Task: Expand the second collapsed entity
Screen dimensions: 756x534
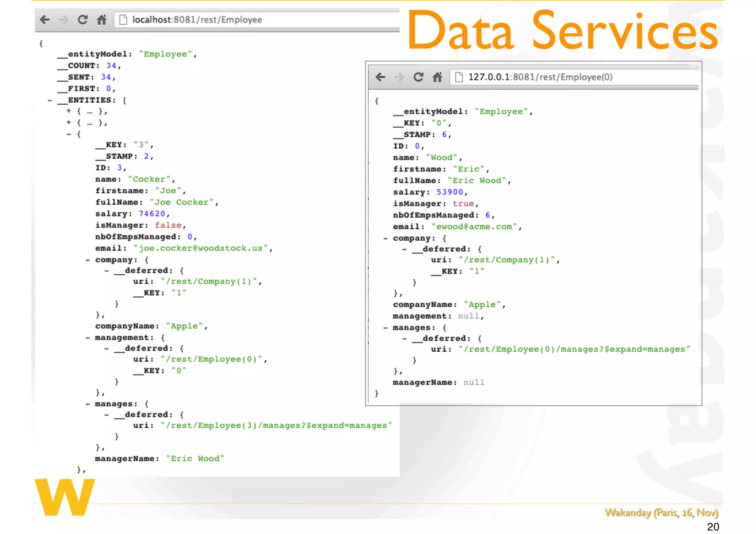Action: point(69,122)
